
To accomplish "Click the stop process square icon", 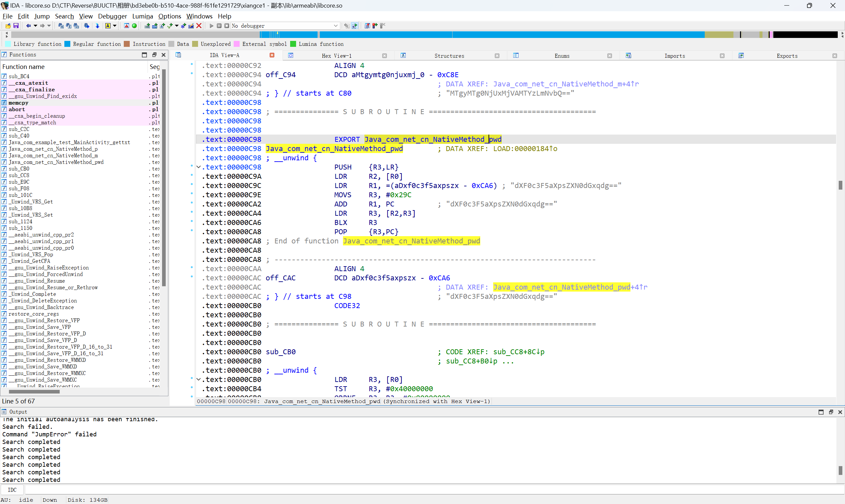I will pyautogui.click(x=227, y=26).
